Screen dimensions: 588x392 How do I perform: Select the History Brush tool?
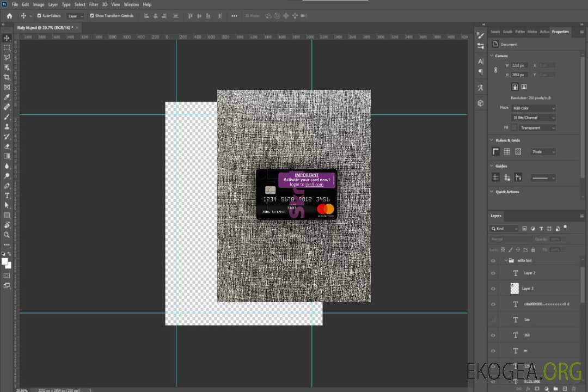point(7,137)
